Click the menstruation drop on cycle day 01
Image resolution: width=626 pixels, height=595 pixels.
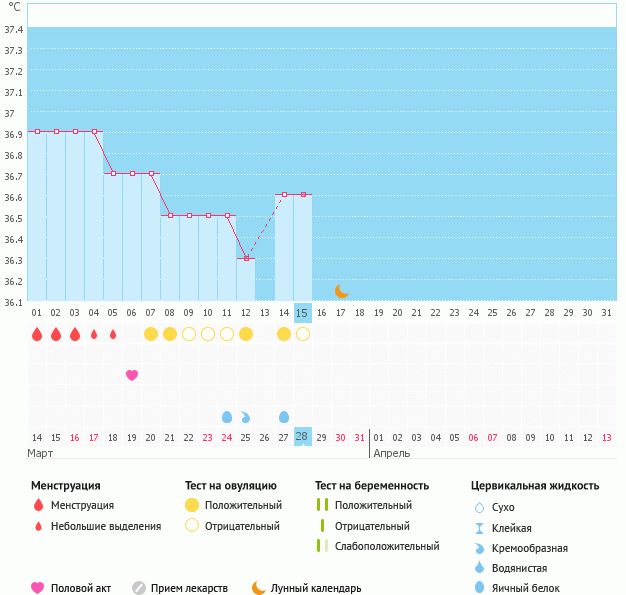[x=37, y=334]
